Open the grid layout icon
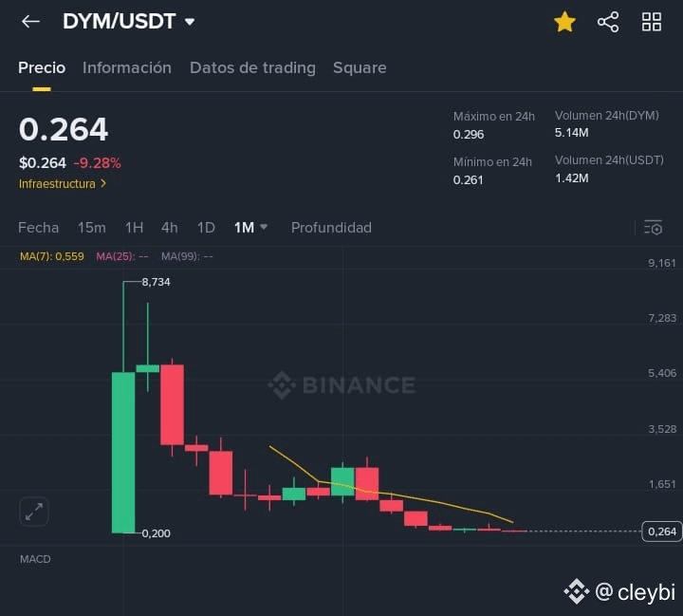Screen dimensions: 683x616 coord(652,22)
